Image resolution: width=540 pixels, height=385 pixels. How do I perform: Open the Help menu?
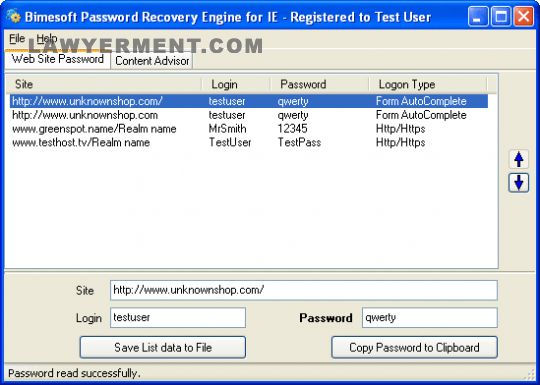pyautogui.click(x=47, y=39)
